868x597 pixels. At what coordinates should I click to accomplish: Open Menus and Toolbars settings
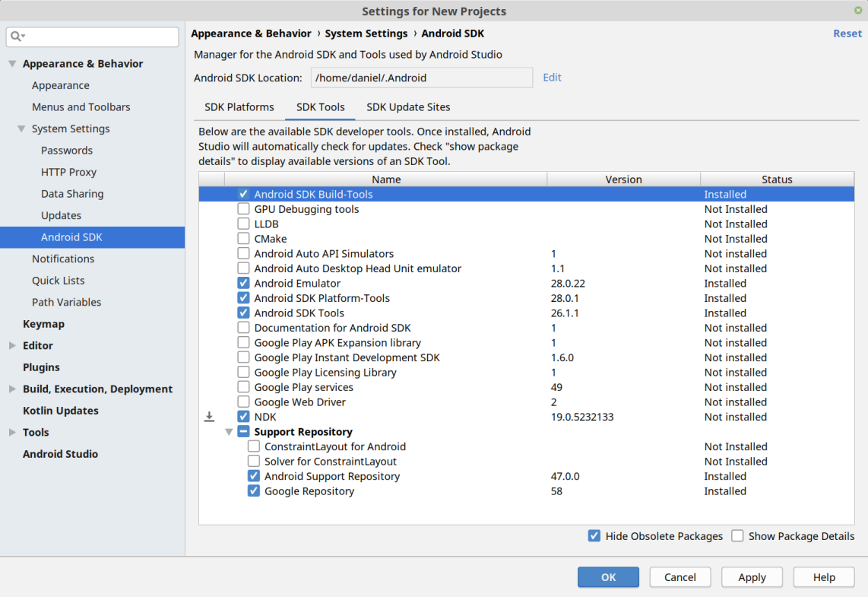click(81, 107)
